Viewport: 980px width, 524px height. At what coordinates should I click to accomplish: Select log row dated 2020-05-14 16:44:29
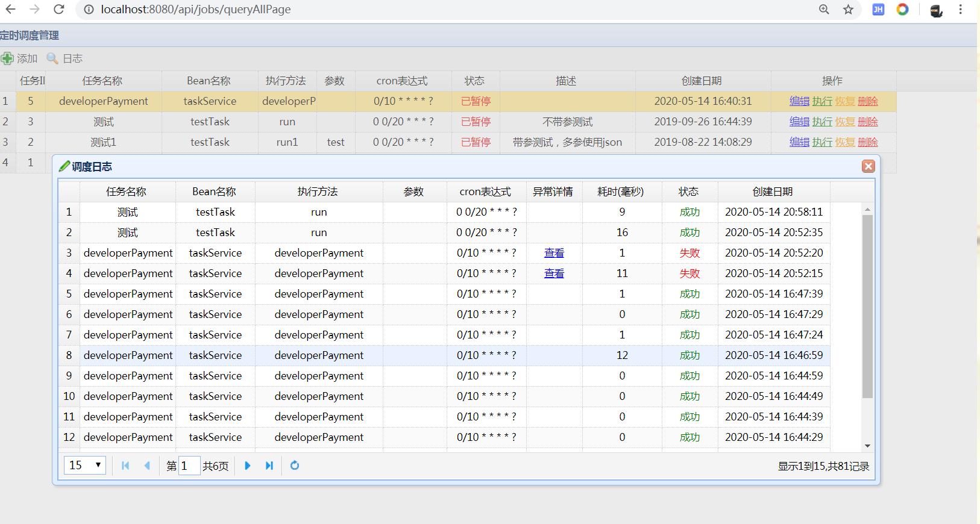(x=444, y=437)
